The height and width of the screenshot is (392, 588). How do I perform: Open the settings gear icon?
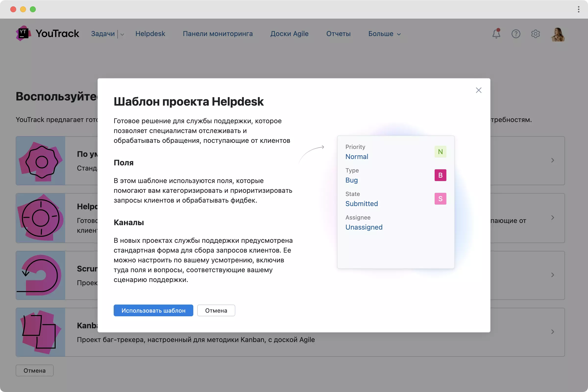point(535,34)
